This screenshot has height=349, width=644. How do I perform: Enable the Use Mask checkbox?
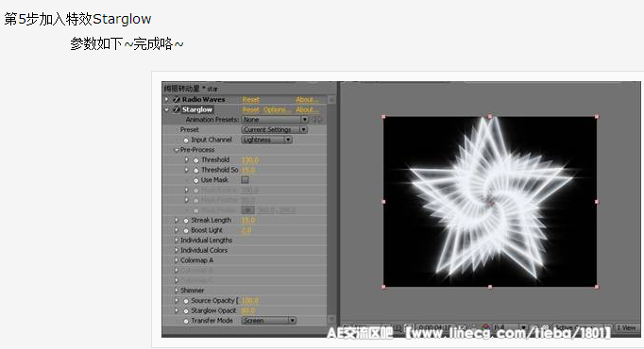(246, 179)
